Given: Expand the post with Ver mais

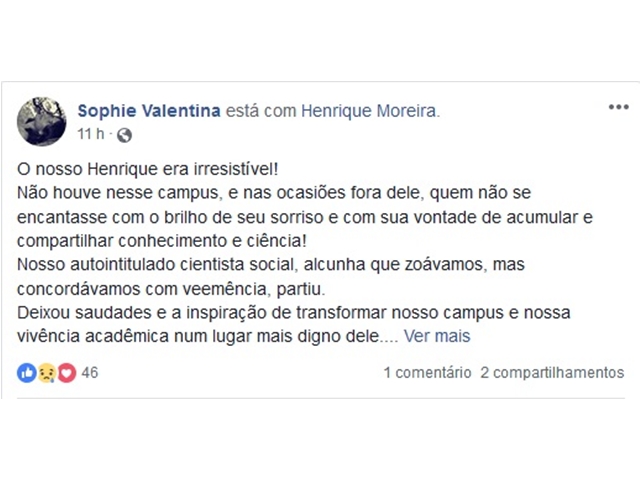Looking at the screenshot, I should pos(437,337).
